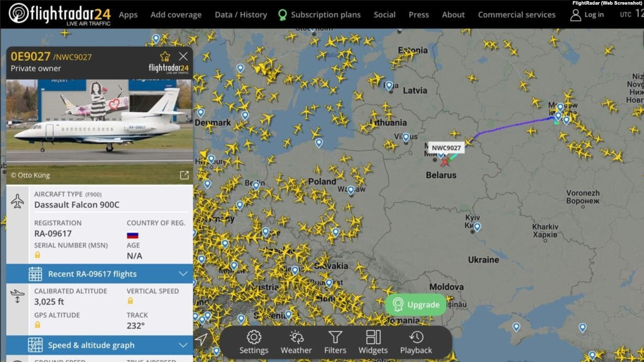Viewport: 644px width, 362px height.
Task: Open photo source via external link icon
Action: [x=184, y=175]
